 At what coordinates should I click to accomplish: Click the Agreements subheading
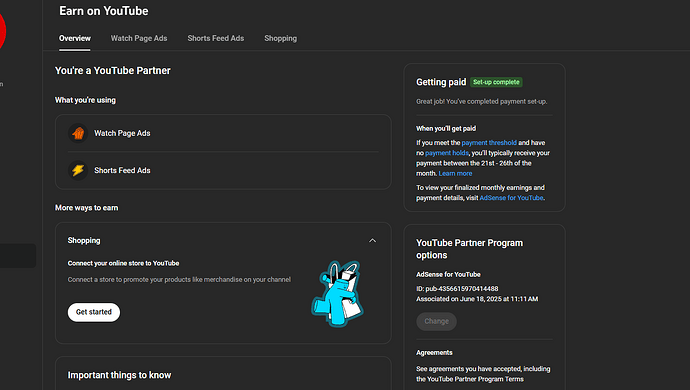coord(434,353)
